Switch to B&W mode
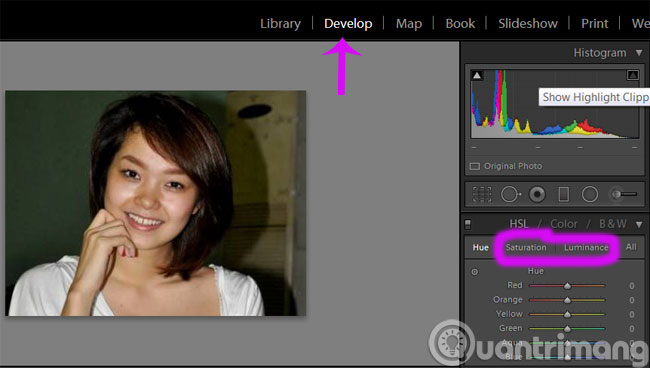This screenshot has width=650, height=368. pyautogui.click(x=613, y=224)
